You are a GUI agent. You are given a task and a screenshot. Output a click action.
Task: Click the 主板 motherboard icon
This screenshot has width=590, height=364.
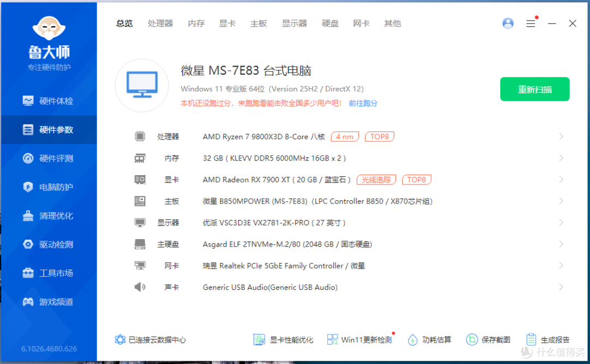[140, 201]
